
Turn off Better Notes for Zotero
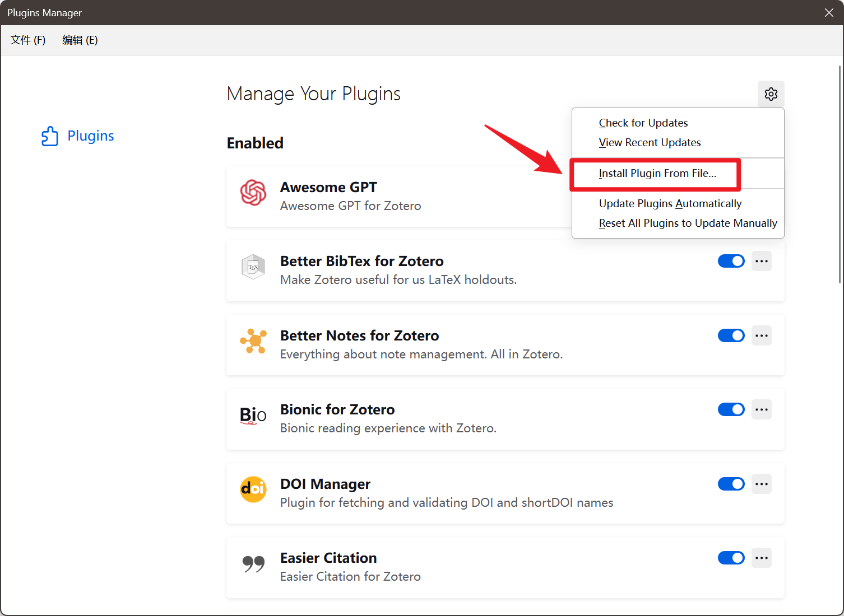(x=731, y=335)
